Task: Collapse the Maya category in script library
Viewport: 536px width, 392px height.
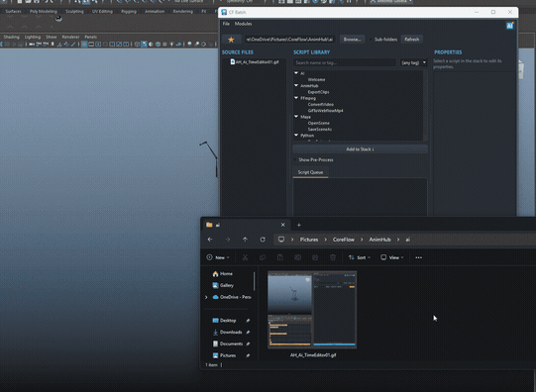Action: [x=296, y=117]
